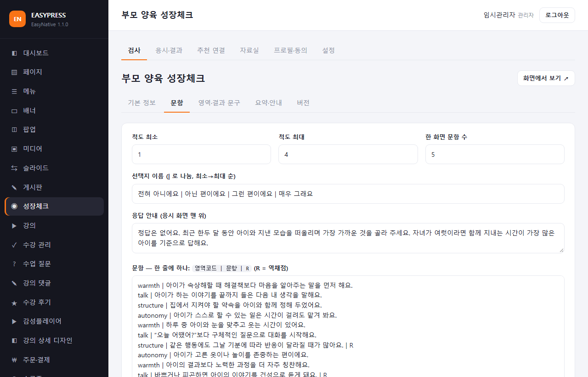Click the 강의 댓글 pencil icon
This screenshot has height=377, width=588.
pos(14,283)
